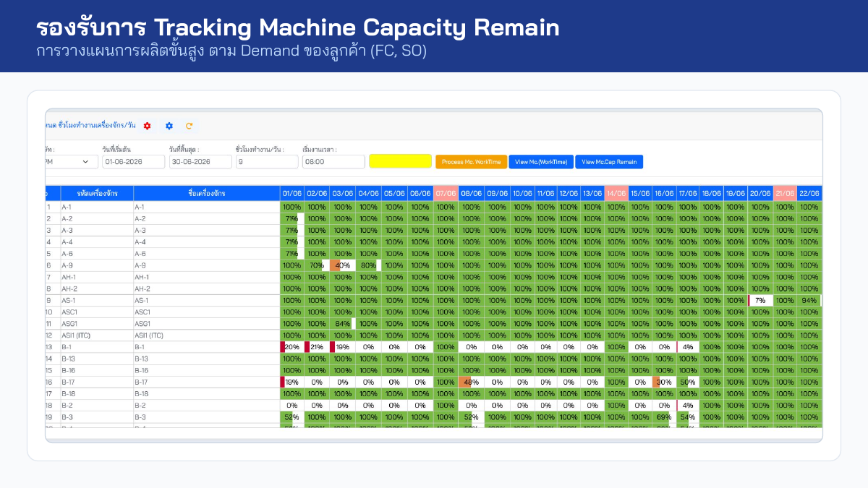Viewport: 868px width, 488px height.
Task: Click the รหัสเครื่องจักร column header
Action: pyautogui.click(x=95, y=194)
